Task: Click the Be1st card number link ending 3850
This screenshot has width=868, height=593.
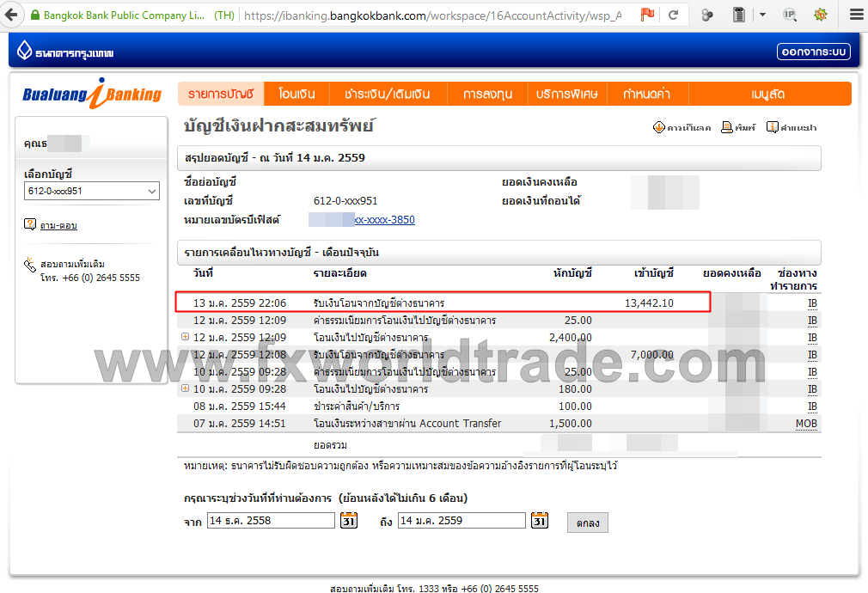Action: (385, 220)
